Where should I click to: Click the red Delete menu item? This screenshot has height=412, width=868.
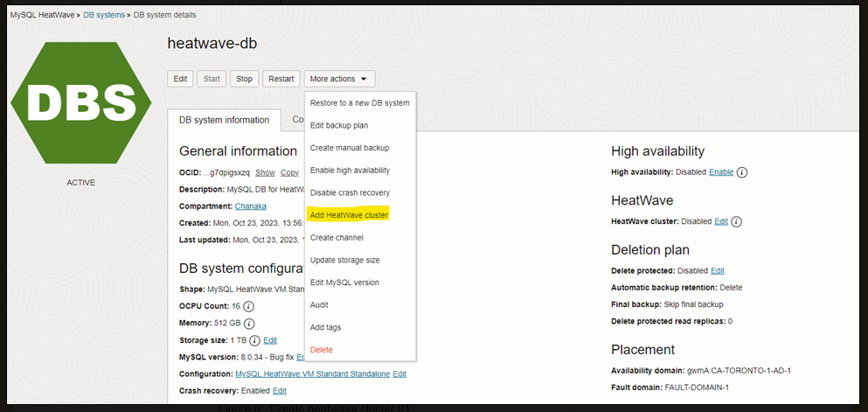(360, 350)
